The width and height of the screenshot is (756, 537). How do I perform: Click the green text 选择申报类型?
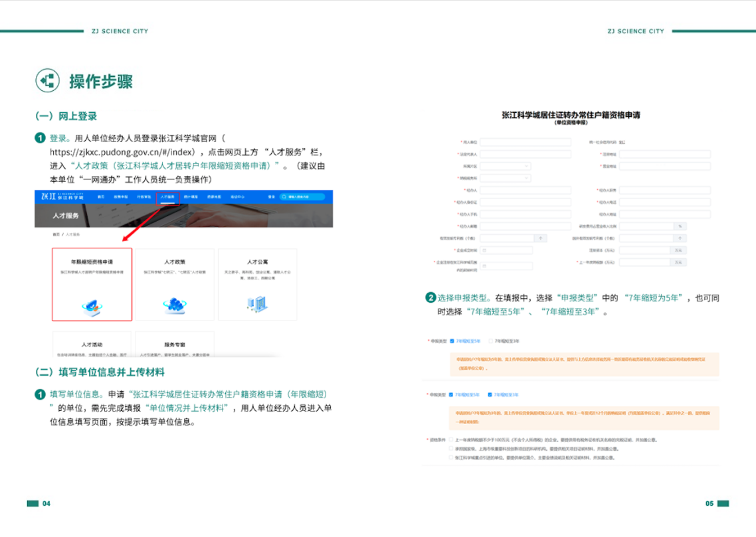point(462,298)
